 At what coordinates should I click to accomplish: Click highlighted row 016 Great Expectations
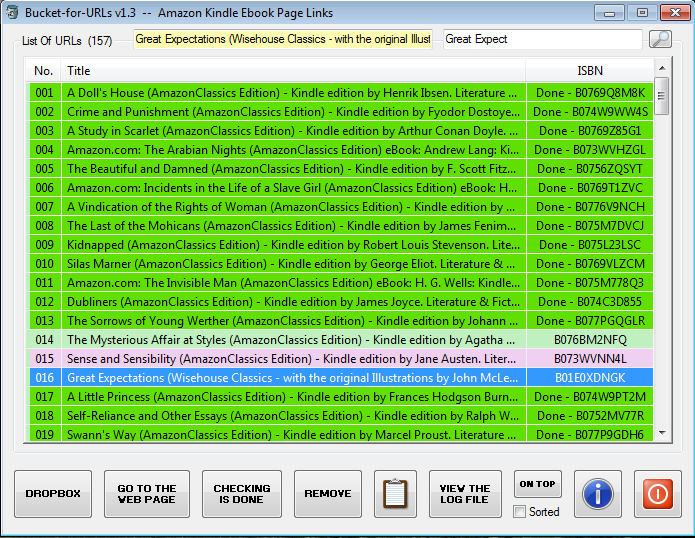pyautogui.click(x=340, y=378)
